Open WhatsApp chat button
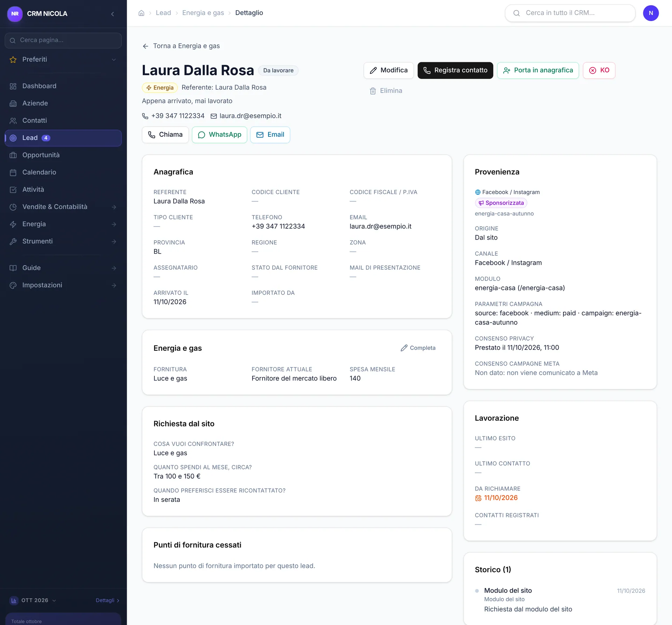672x625 pixels. [x=219, y=135]
